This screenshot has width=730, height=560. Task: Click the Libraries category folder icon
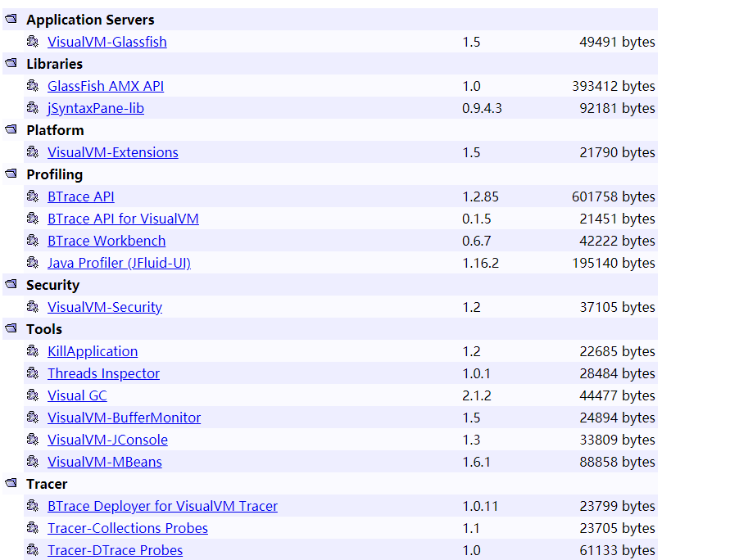(x=11, y=63)
